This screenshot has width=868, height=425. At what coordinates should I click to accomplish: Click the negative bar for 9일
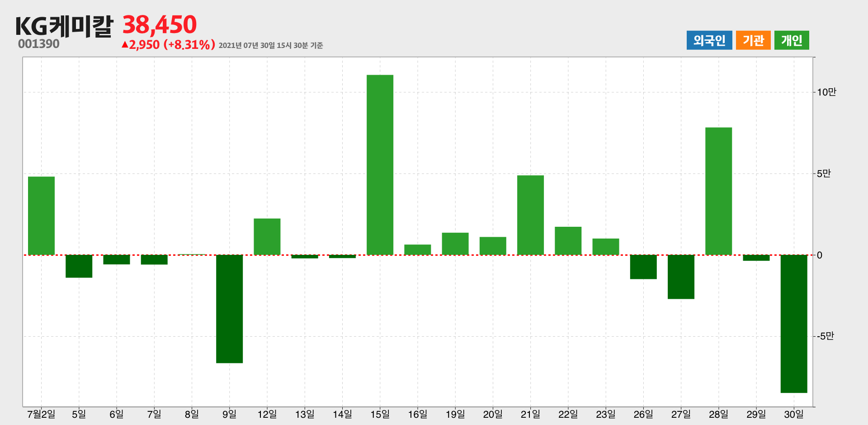point(229,309)
